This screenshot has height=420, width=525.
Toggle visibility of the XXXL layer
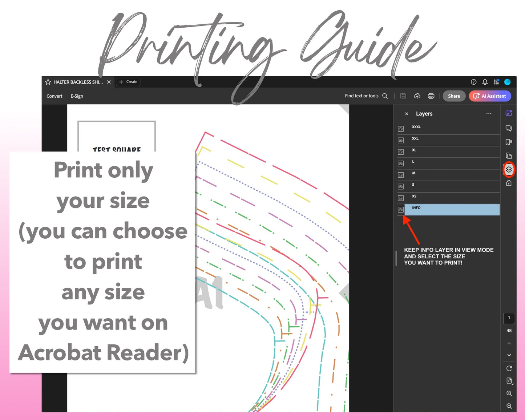click(x=401, y=129)
